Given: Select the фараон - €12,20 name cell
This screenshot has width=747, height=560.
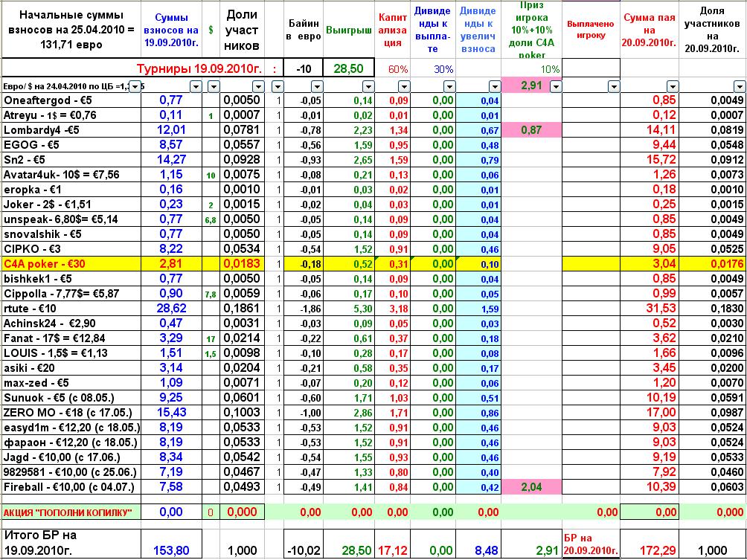Looking at the screenshot, I should [x=71, y=442].
